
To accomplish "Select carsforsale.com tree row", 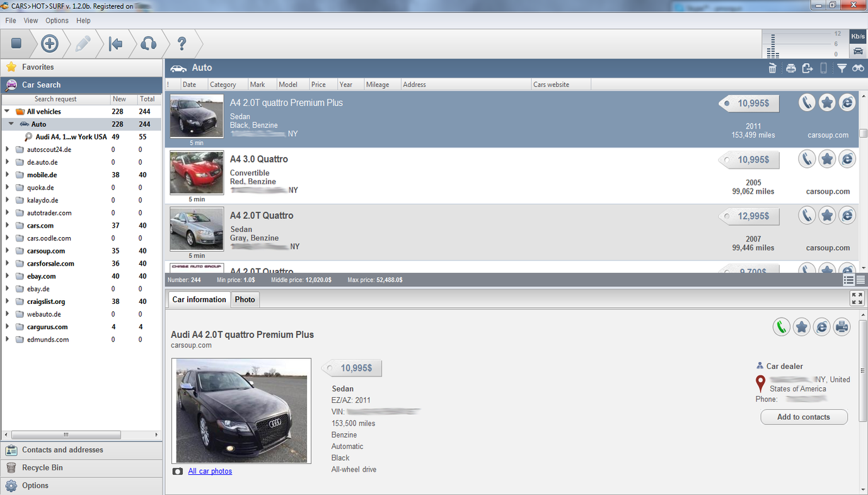I will (x=81, y=264).
